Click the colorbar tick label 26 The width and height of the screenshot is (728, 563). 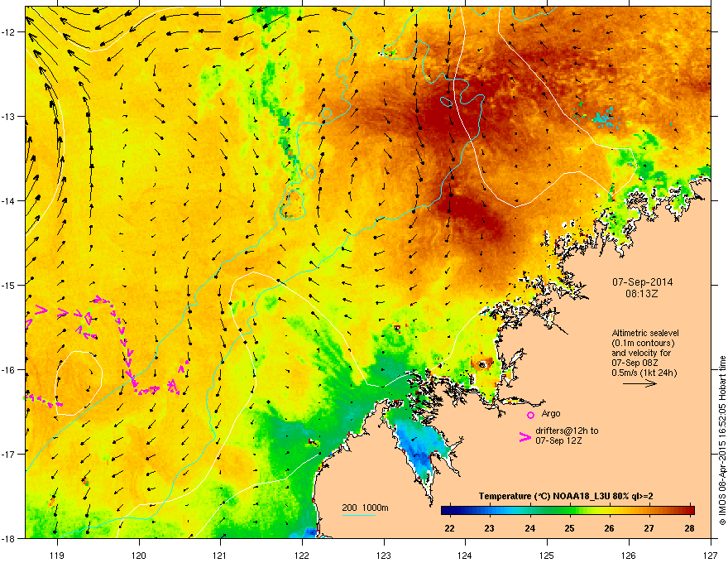(x=610, y=528)
